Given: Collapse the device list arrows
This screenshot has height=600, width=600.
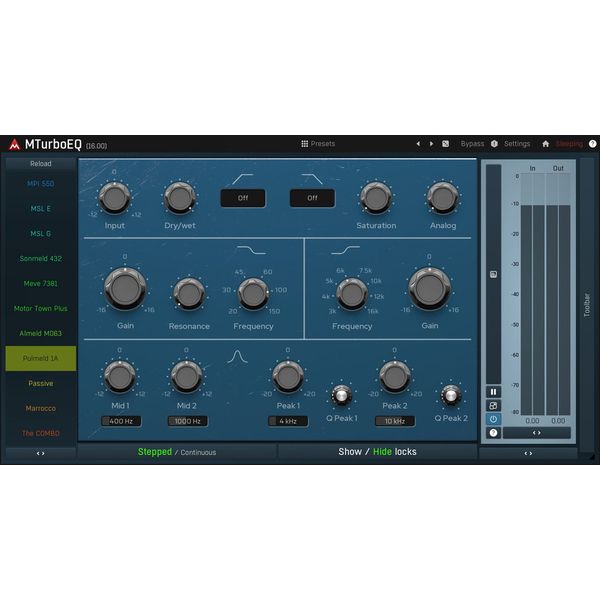Looking at the screenshot, I should click(x=41, y=453).
